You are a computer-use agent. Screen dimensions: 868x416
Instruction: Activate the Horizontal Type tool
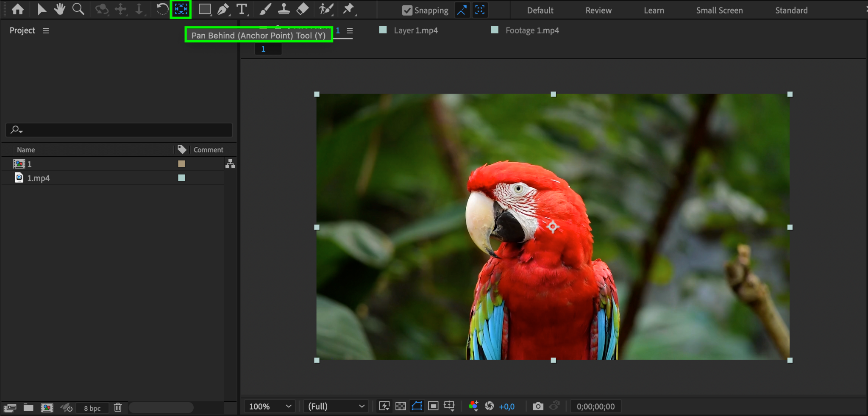[x=242, y=9]
